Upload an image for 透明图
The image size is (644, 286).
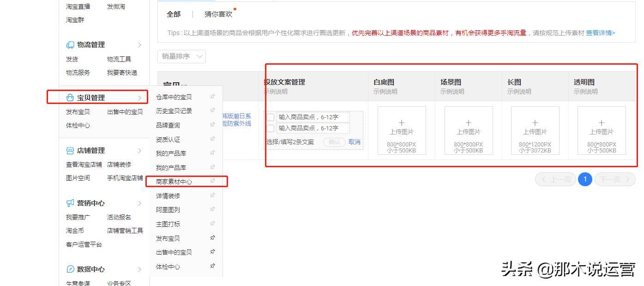click(602, 130)
